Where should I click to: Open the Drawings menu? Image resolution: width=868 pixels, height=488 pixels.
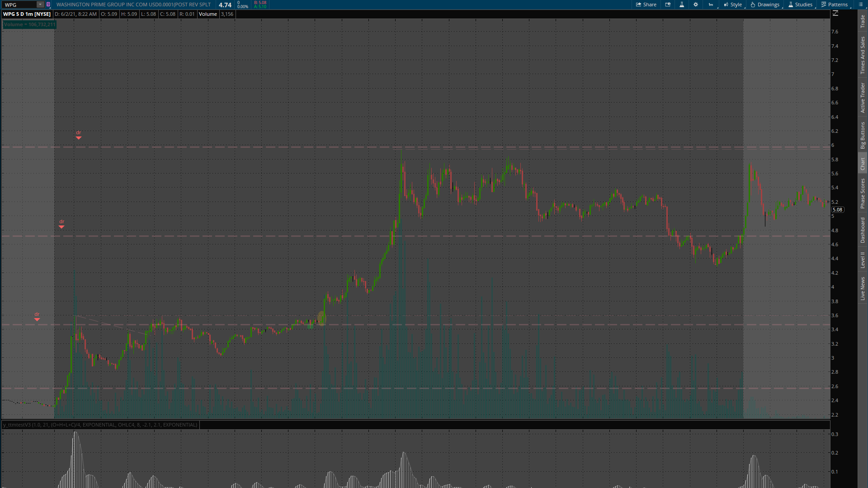tap(765, 5)
